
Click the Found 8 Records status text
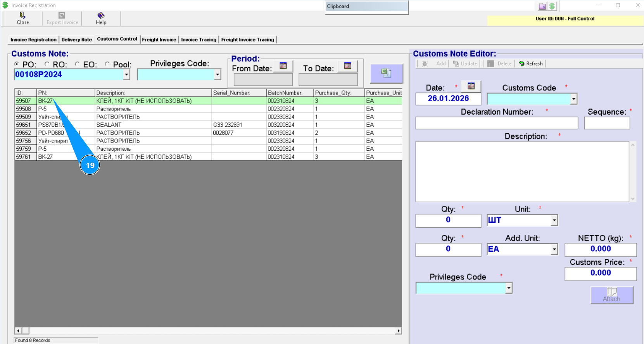(33, 341)
